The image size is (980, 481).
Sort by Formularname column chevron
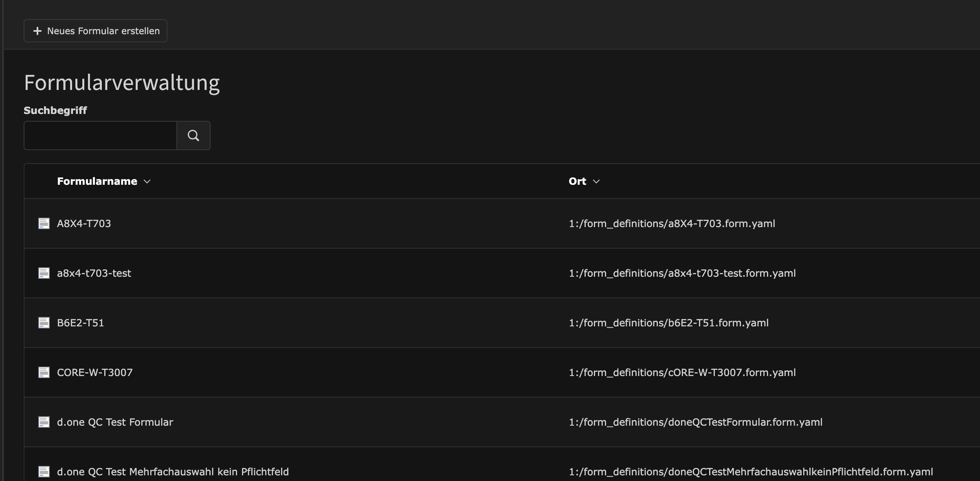click(147, 181)
